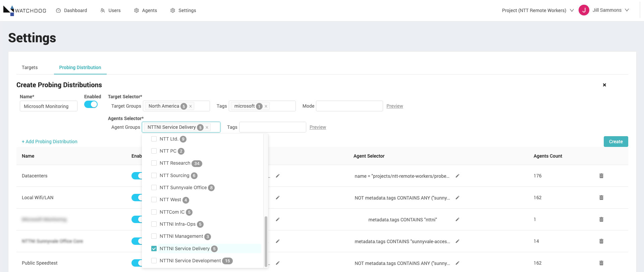Image resolution: width=644 pixels, height=272 pixels.
Task: Check the NTT PC option
Action: (154, 151)
